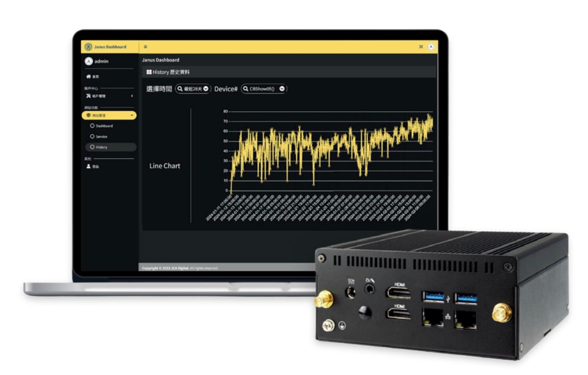Select the Service circle option in sidebar

[92, 136]
